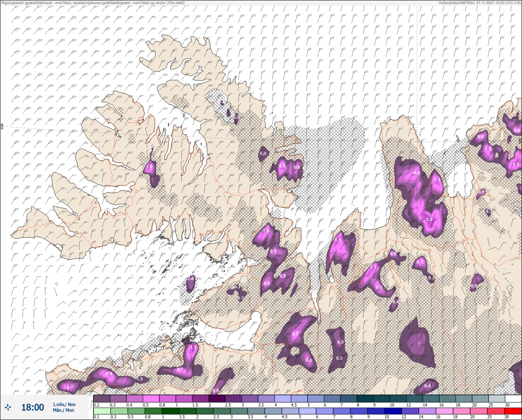Click the 1.0 value in the Westfjords
This screenshot has height=420, width=522.
pyautogui.click(x=149, y=167)
